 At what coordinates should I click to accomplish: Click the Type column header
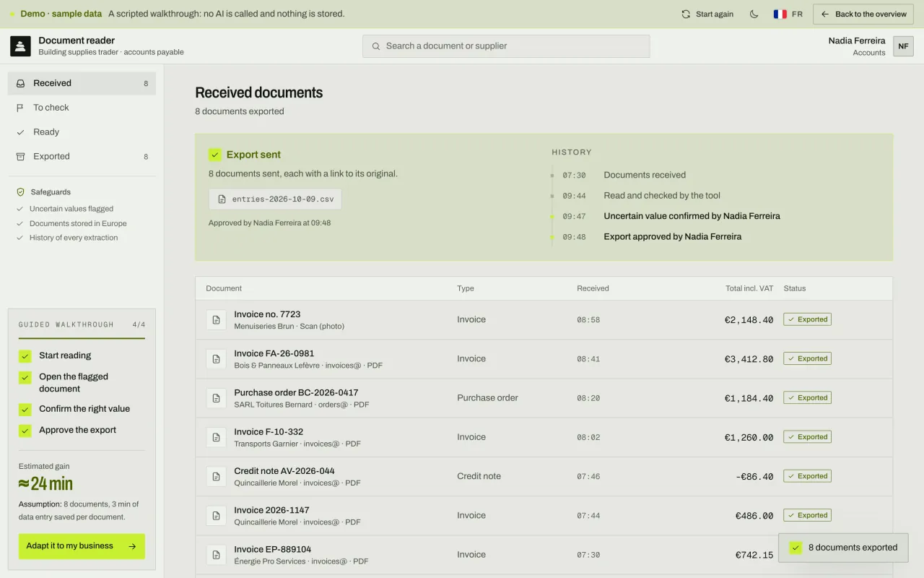pos(466,288)
